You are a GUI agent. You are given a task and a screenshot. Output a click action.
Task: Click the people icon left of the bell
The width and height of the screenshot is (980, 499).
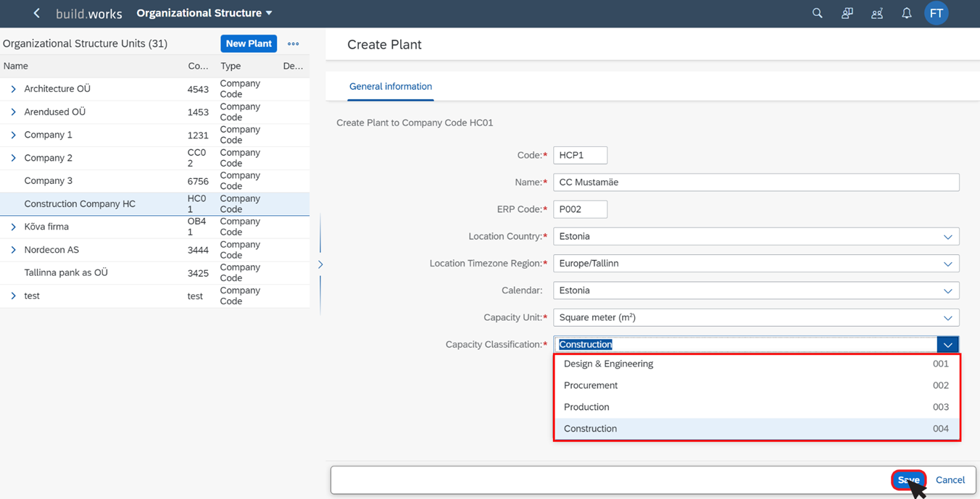tap(876, 14)
